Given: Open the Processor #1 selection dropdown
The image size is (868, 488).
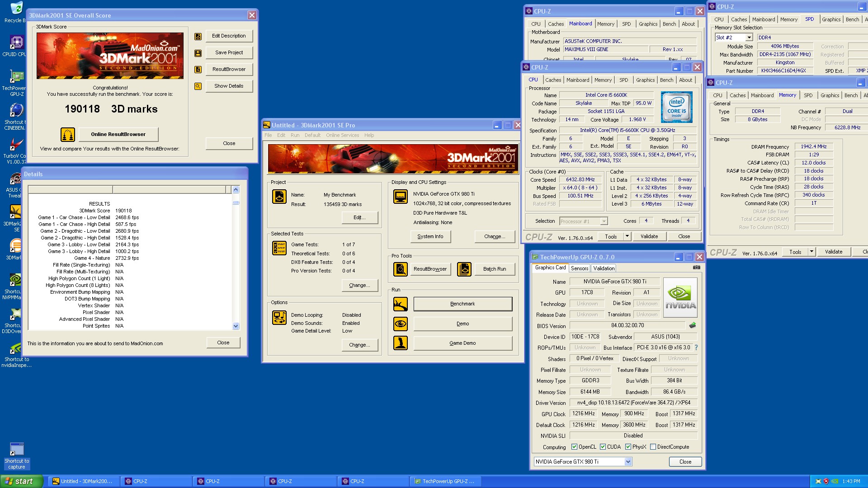Looking at the screenshot, I should coord(604,221).
